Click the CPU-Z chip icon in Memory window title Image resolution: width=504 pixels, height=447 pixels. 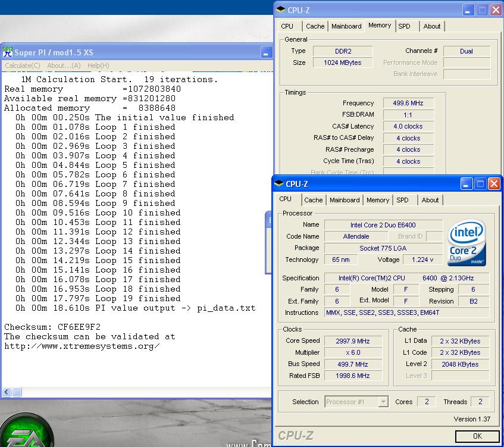click(281, 10)
